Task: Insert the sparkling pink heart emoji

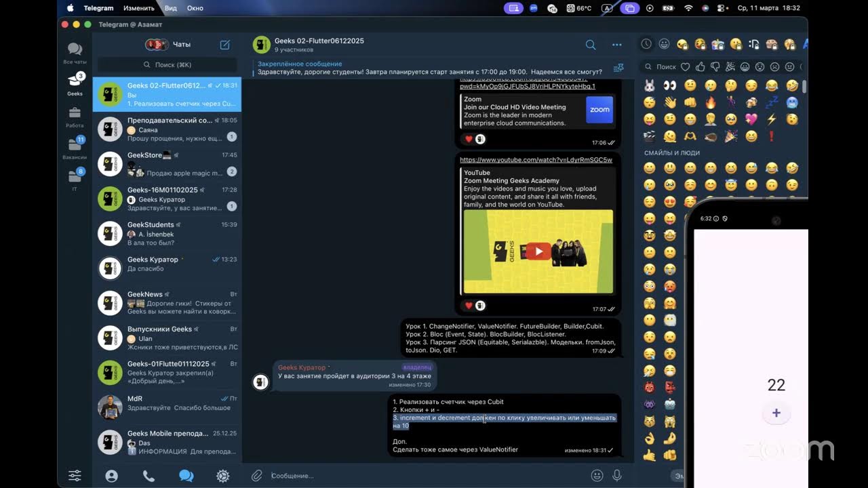Action: tap(751, 119)
